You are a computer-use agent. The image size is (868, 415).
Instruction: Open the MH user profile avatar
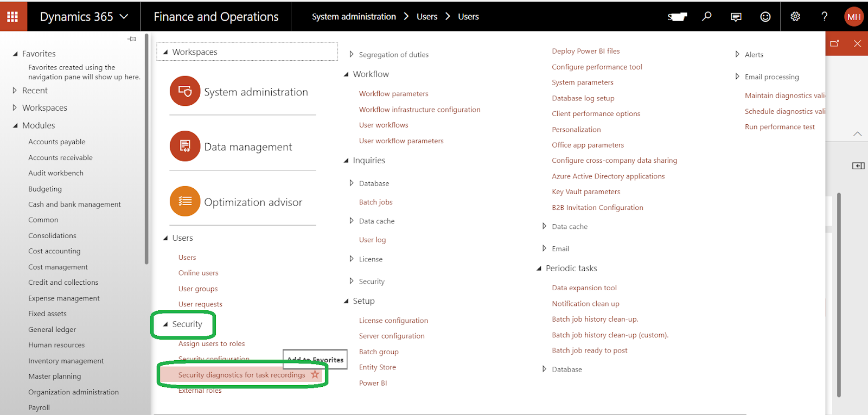tap(854, 17)
